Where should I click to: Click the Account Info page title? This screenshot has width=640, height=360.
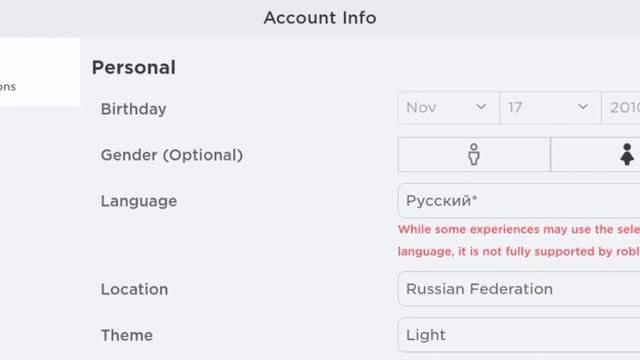pos(320,18)
